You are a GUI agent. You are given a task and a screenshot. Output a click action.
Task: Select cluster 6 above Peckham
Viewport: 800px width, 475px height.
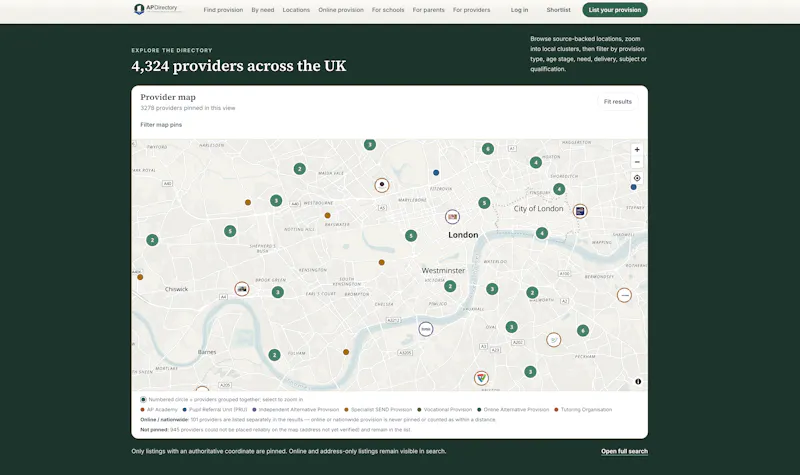pos(583,331)
